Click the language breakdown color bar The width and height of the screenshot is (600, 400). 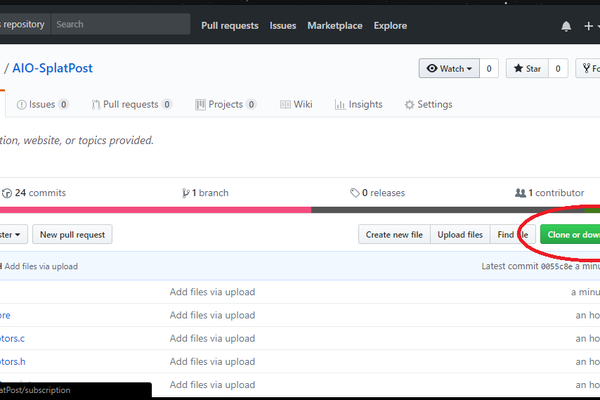coord(300,210)
